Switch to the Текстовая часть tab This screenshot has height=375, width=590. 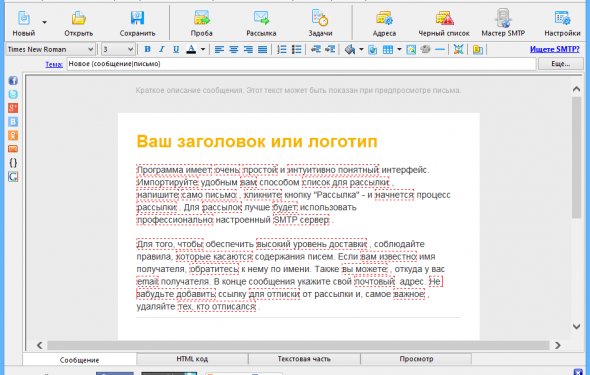coord(304,359)
